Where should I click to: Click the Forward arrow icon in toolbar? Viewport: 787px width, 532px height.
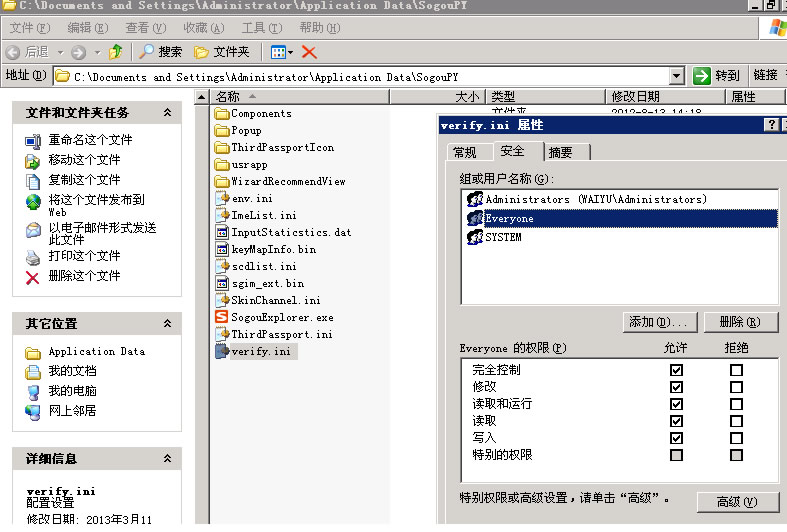pos(78,52)
